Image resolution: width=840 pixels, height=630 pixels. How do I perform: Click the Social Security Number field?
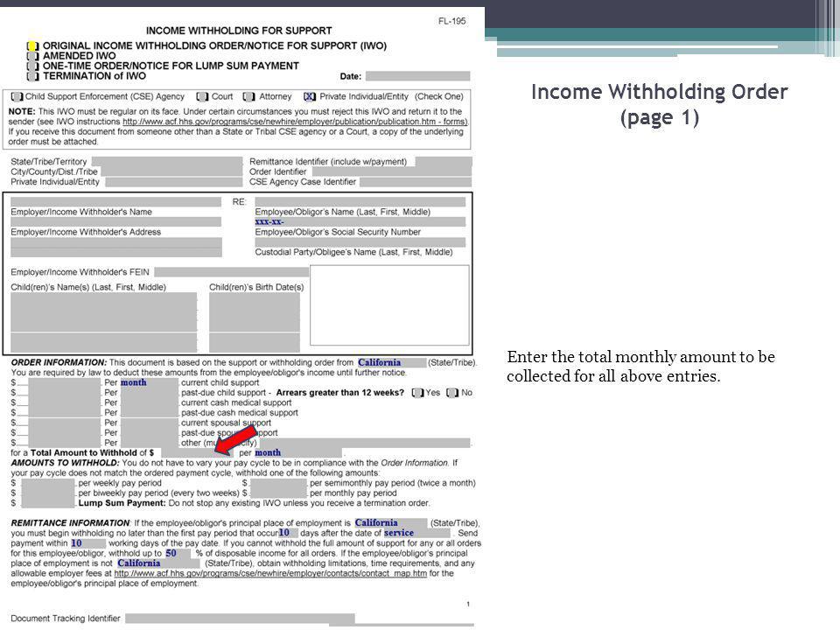pos(360,221)
